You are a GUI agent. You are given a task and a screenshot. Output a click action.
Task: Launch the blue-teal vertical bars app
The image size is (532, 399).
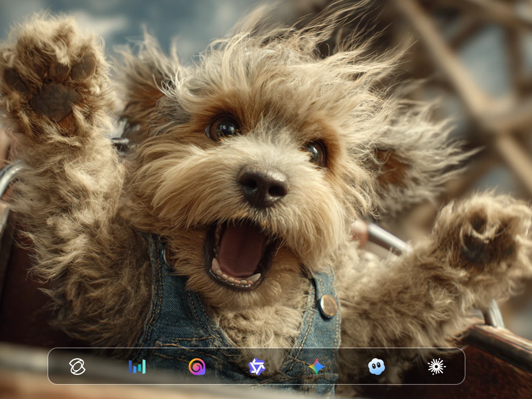pyautogui.click(x=137, y=367)
